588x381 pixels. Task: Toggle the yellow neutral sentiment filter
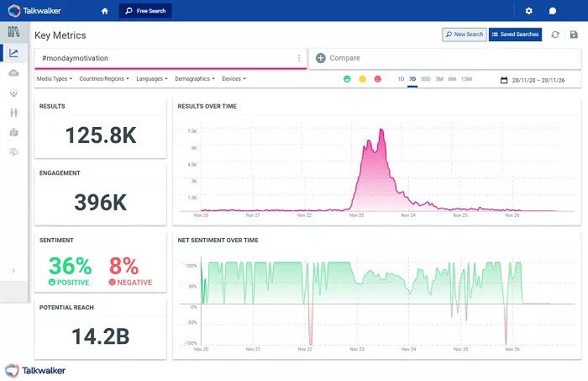tap(362, 79)
